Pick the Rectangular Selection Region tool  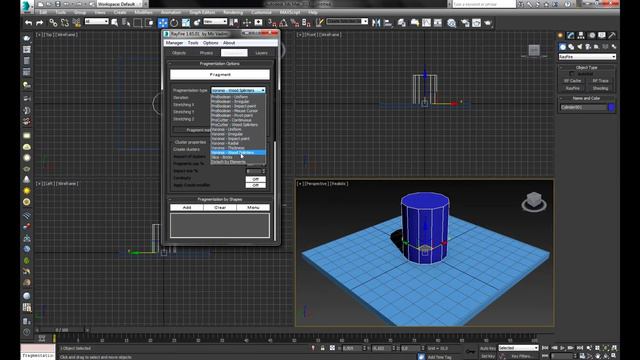pyautogui.click(x=138, y=23)
